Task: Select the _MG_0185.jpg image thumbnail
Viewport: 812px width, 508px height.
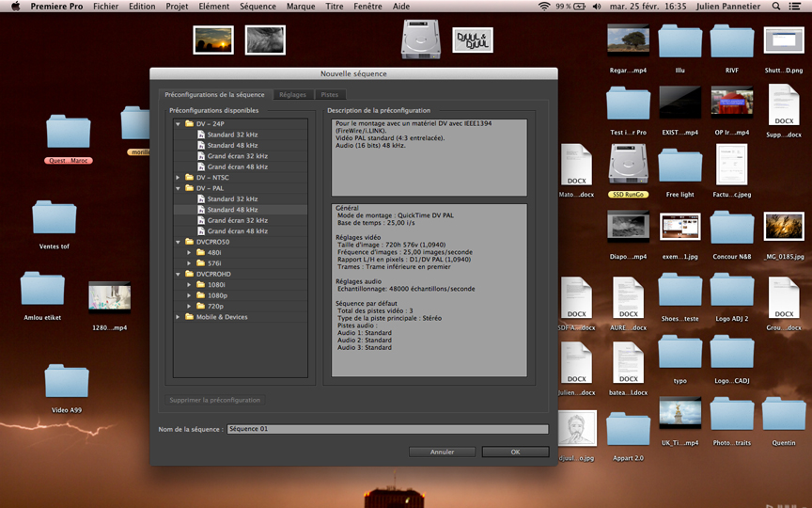Action: [x=784, y=227]
